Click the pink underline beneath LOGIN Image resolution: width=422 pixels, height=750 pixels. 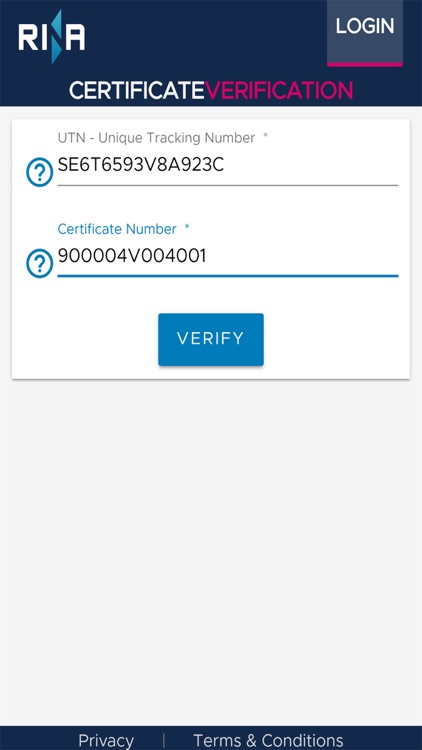pos(365,64)
